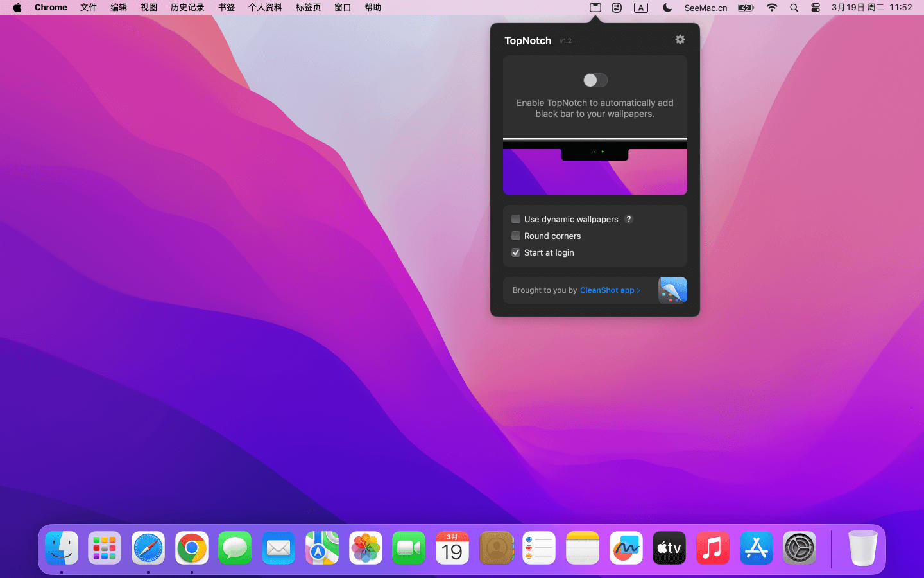
Task: Open the input source selector
Action: coord(641,8)
